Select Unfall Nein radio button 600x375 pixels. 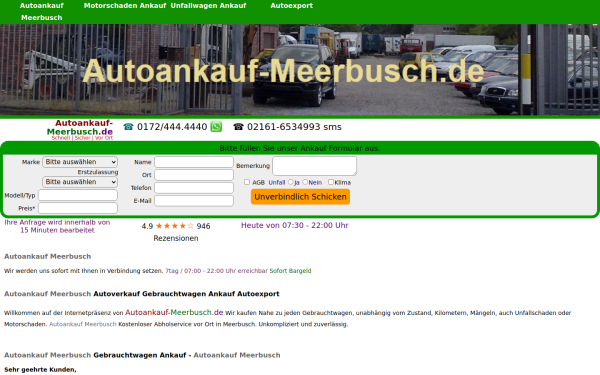click(305, 182)
